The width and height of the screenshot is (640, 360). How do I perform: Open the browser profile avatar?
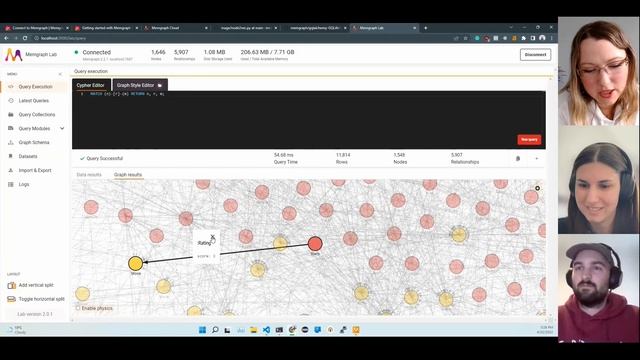[542, 38]
